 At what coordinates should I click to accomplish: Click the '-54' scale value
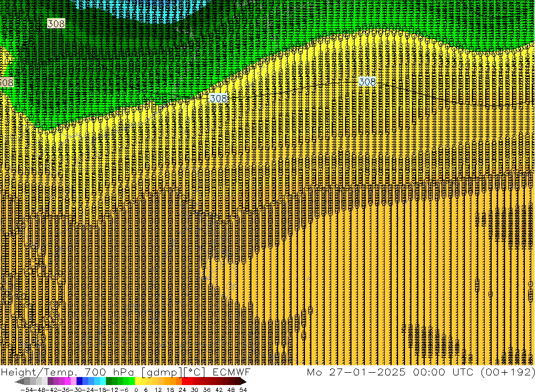tap(27, 390)
